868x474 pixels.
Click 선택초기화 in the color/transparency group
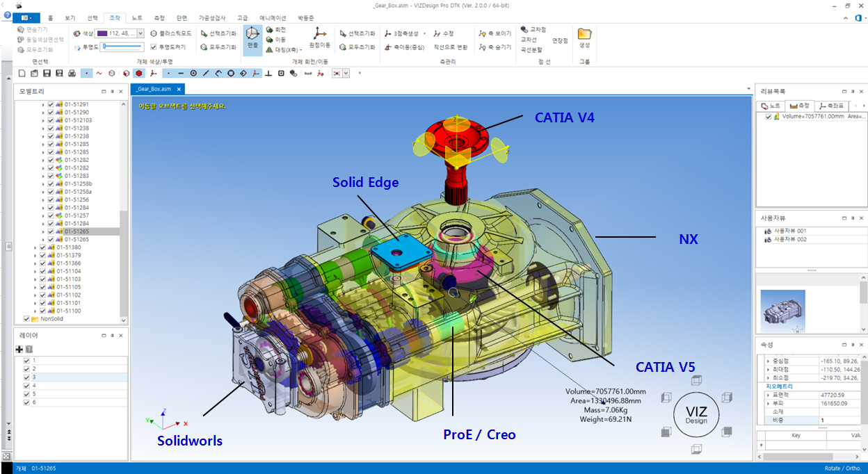pyautogui.click(x=218, y=33)
